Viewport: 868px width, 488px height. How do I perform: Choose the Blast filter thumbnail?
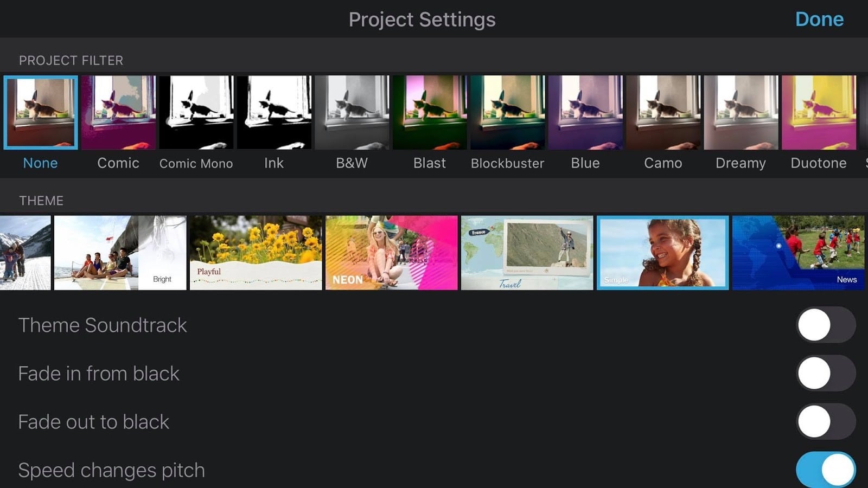tap(430, 112)
